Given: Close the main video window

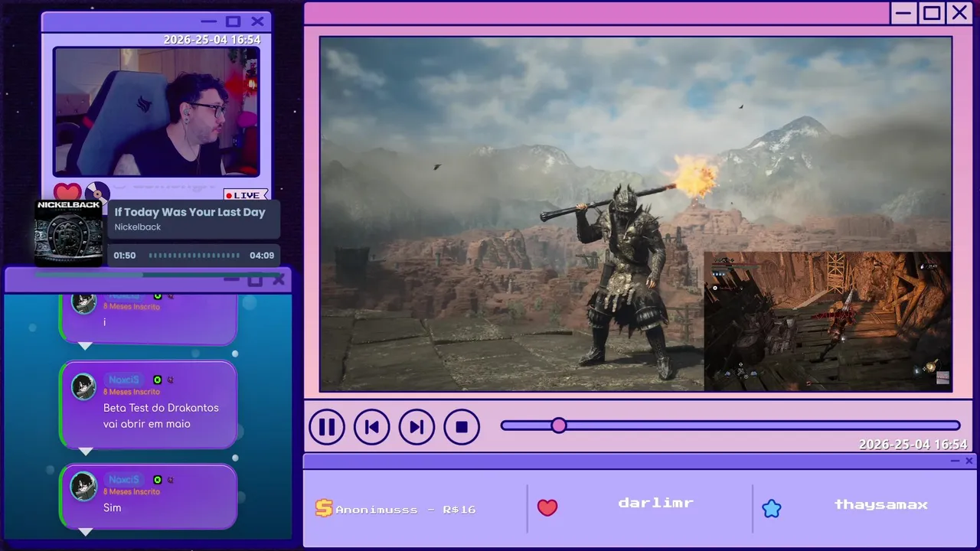Looking at the screenshot, I should tap(959, 13).
